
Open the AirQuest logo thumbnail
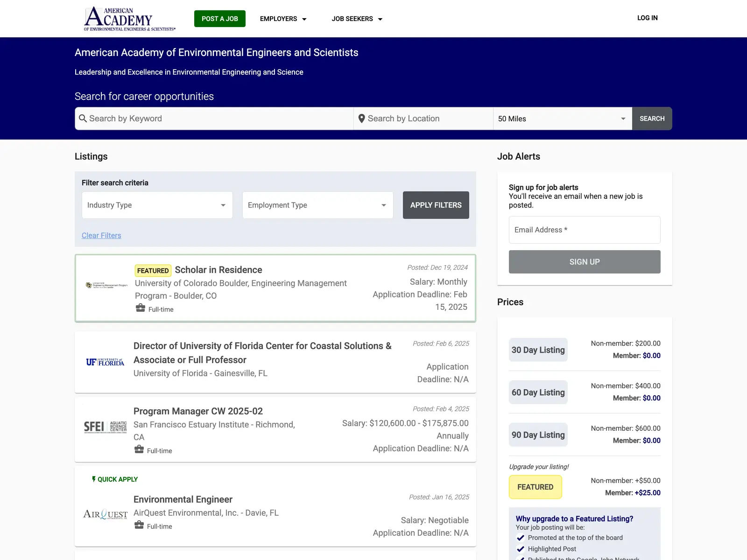click(105, 514)
